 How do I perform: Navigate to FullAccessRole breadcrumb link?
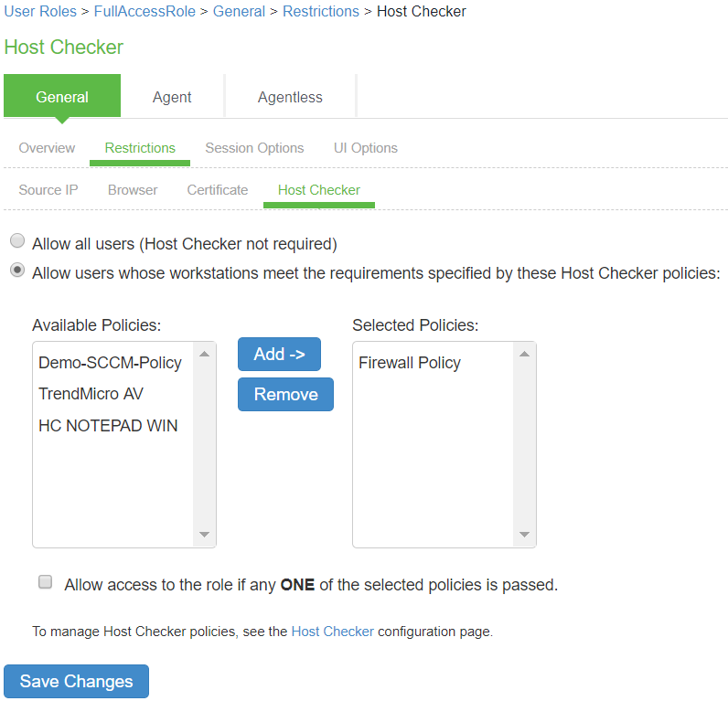146,12
